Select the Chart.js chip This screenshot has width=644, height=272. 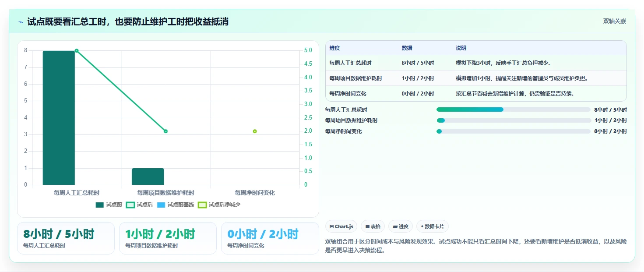341,226
